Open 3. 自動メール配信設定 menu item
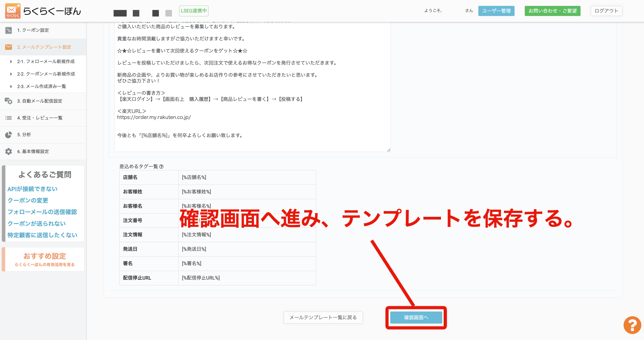The image size is (644, 340). click(x=43, y=101)
